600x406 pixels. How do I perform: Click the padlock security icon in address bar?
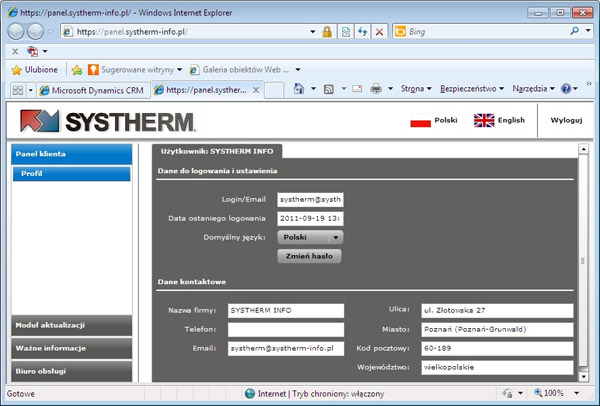[327, 32]
